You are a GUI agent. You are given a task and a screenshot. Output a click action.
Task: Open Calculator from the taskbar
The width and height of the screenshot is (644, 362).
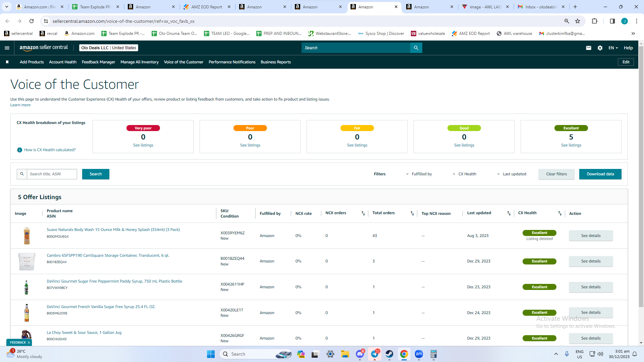[x=434, y=354]
